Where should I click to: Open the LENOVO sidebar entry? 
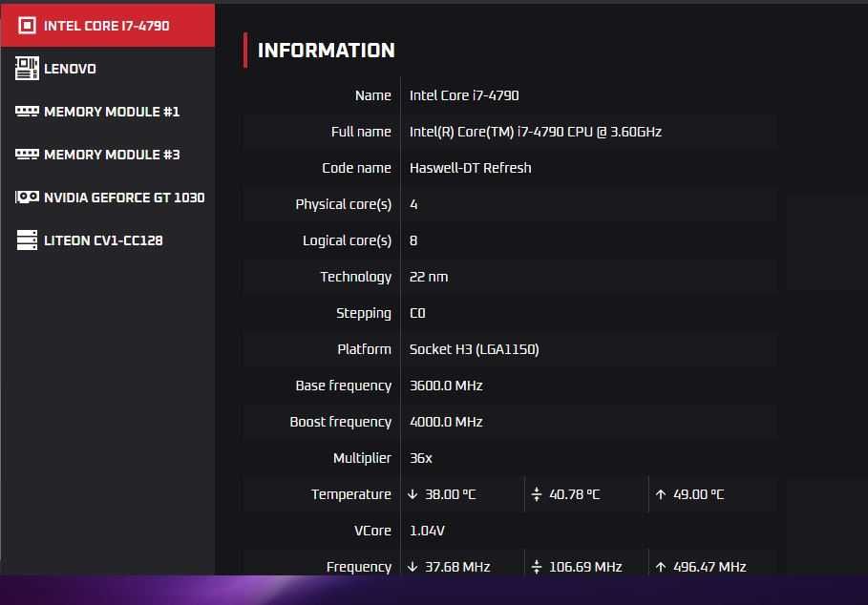coord(108,69)
